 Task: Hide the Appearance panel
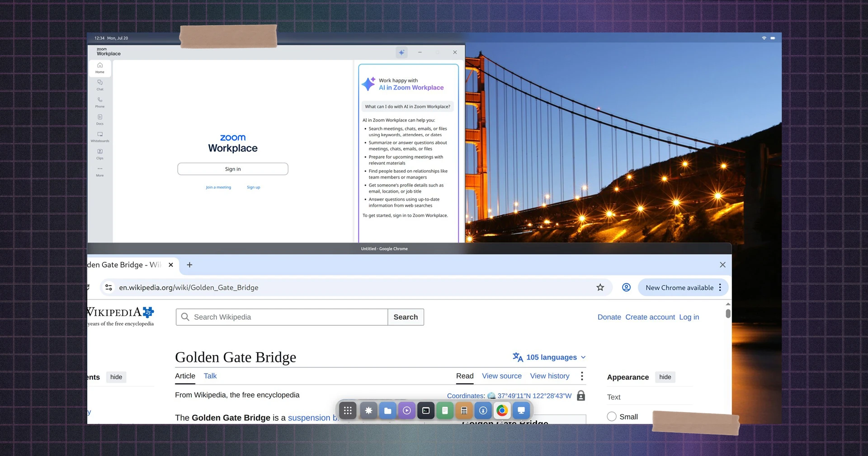point(665,377)
